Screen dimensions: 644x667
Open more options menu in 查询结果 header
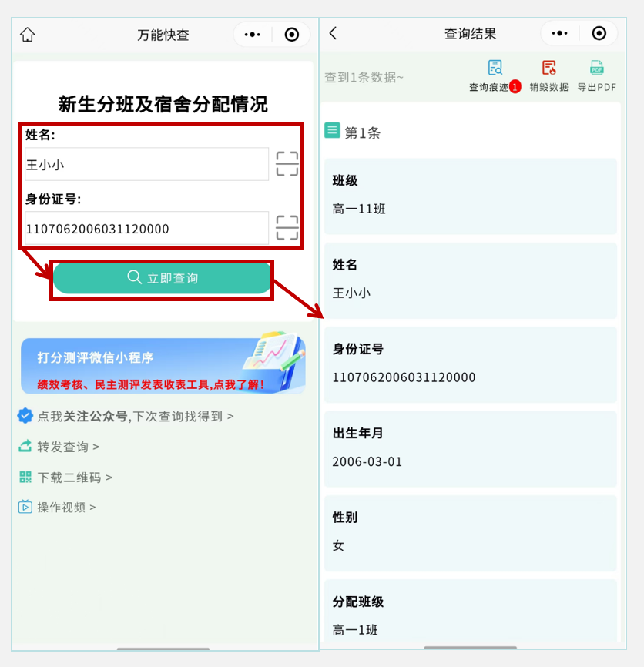point(559,33)
